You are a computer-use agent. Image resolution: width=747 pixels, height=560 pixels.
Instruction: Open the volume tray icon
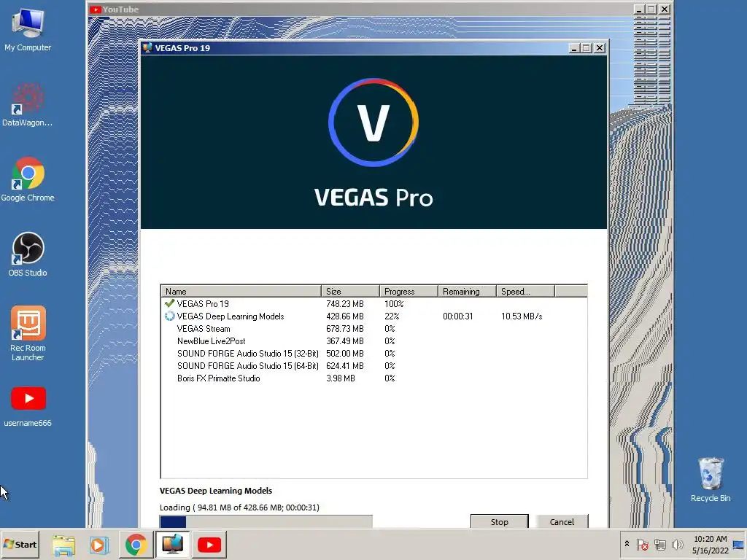pyautogui.click(x=677, y=545)
